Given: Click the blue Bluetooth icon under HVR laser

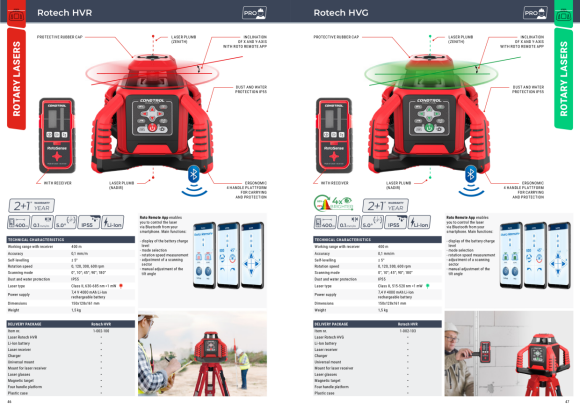Looking at the screenshot, I should click(x=194, y=174).
